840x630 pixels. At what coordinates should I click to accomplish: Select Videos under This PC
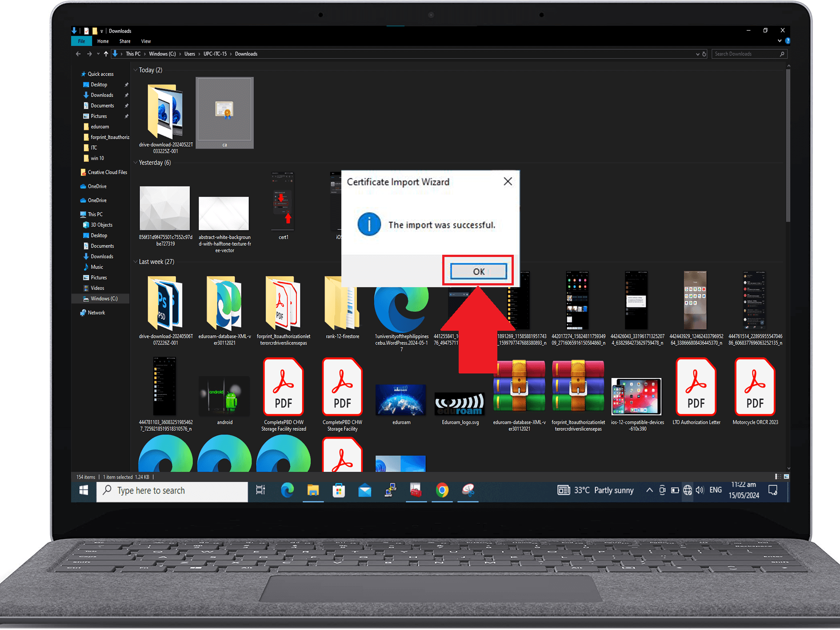click(97, 288)
